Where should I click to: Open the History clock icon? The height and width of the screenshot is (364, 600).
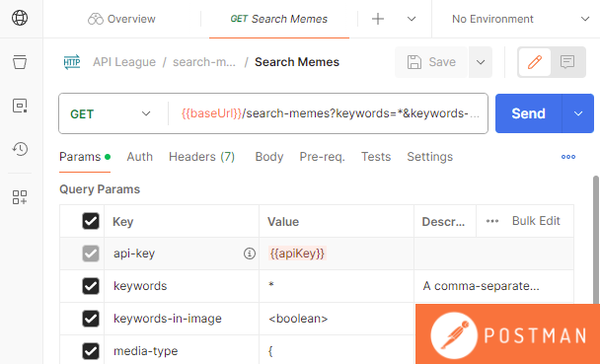click(x=20, y=149)
